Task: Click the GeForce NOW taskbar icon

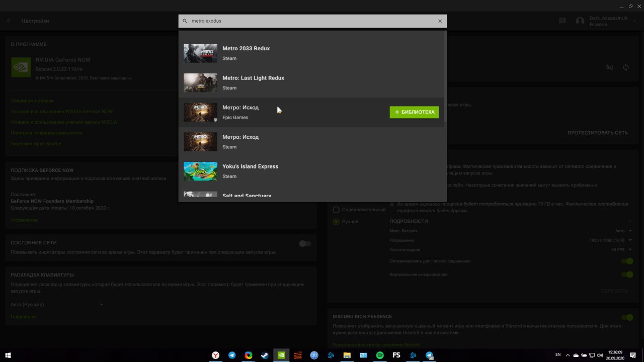Action: tap(282, 355)
